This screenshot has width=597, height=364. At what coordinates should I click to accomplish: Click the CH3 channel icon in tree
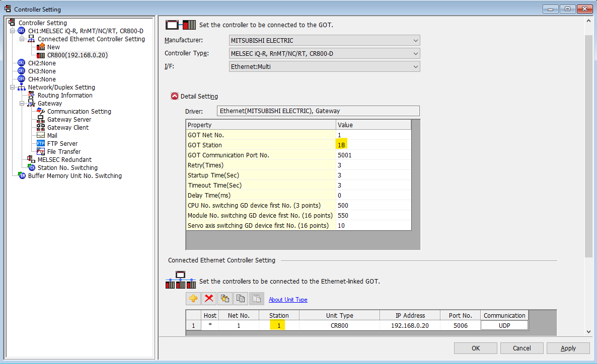point(22,71)
